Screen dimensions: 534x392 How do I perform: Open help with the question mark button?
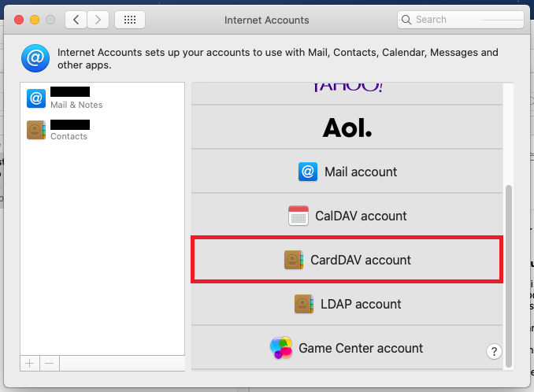point(494,352)
